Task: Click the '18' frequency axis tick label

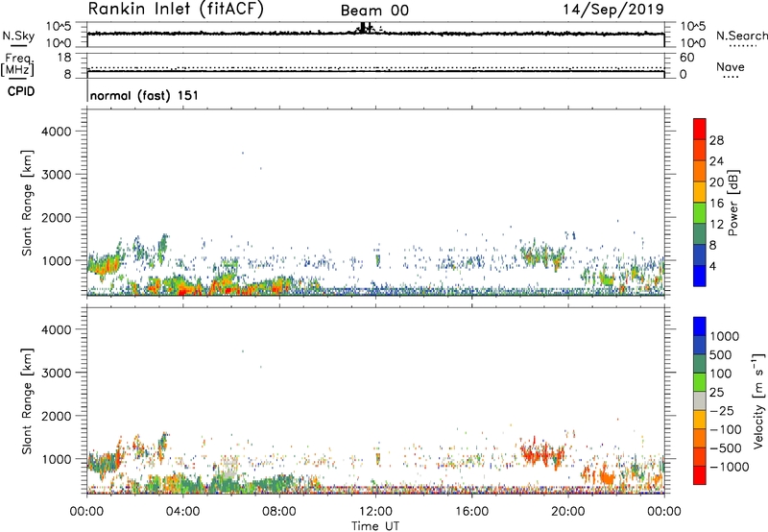Action: coord(63,58)
